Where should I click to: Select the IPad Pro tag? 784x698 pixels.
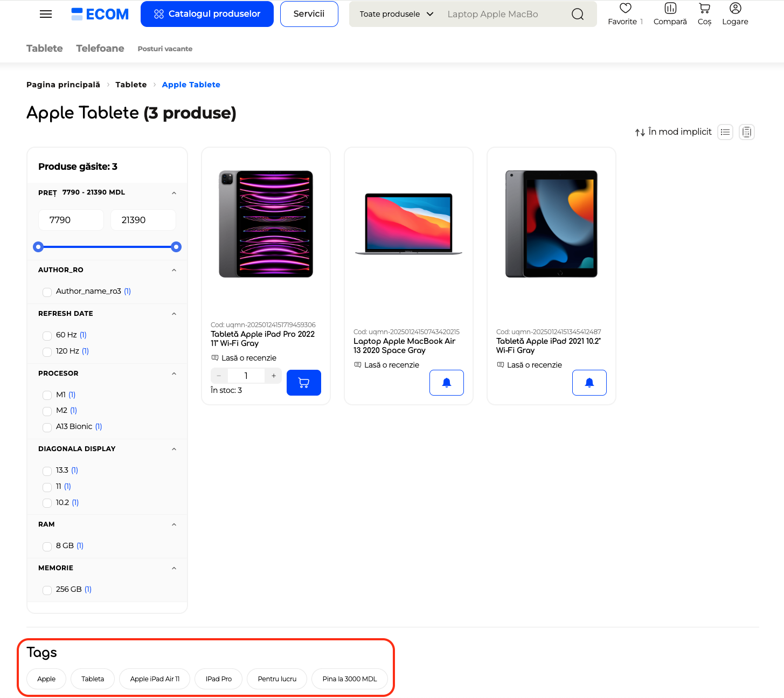[x=219, y=679]
